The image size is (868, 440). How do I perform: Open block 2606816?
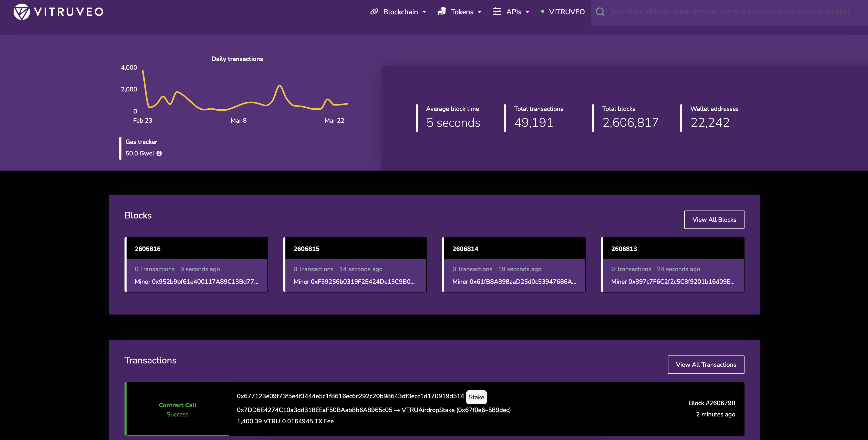(148, 249)
